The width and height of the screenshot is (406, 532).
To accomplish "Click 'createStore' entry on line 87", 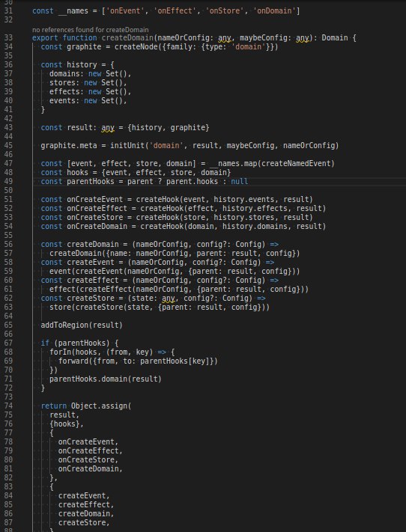I will (82, 522).
